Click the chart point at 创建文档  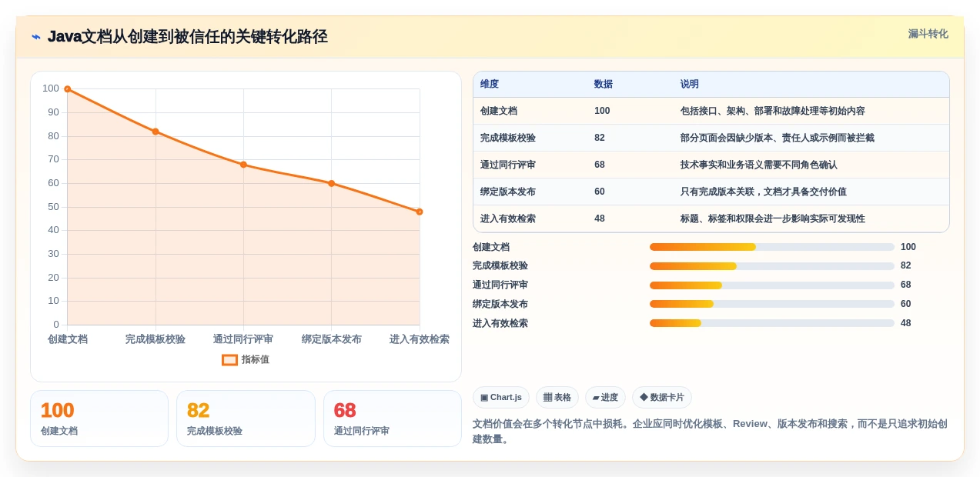68,89
